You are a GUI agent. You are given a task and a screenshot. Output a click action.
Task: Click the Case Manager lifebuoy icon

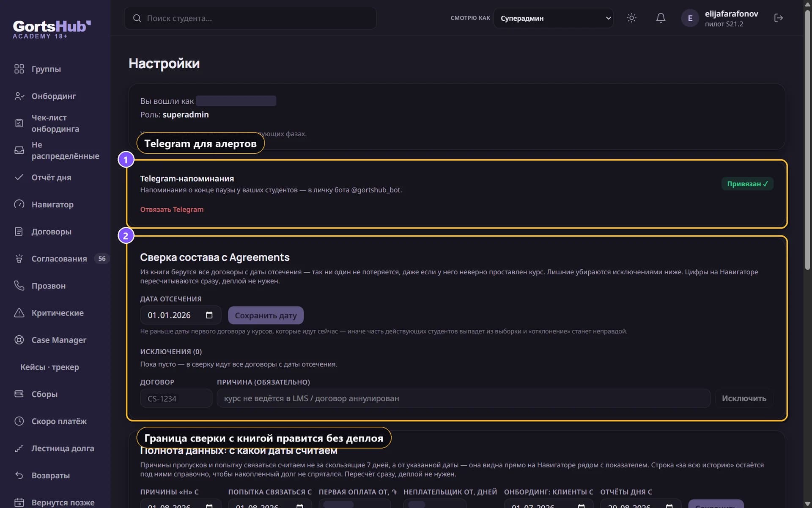[x=19, y=340]
